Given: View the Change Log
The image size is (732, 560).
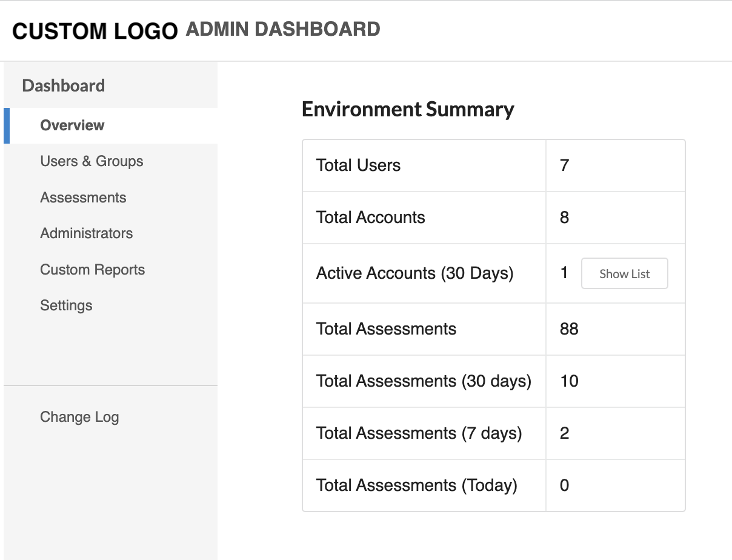Looking at the screenshot, I should 79,417.
